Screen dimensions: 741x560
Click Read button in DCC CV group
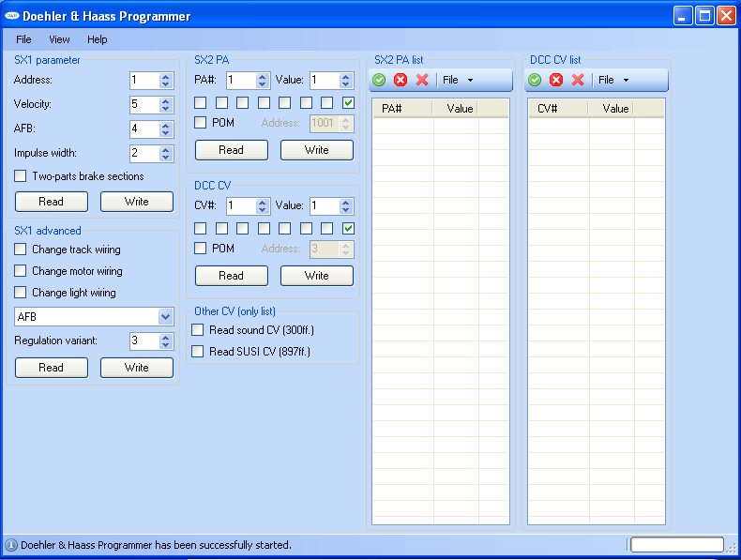point(232,276)
